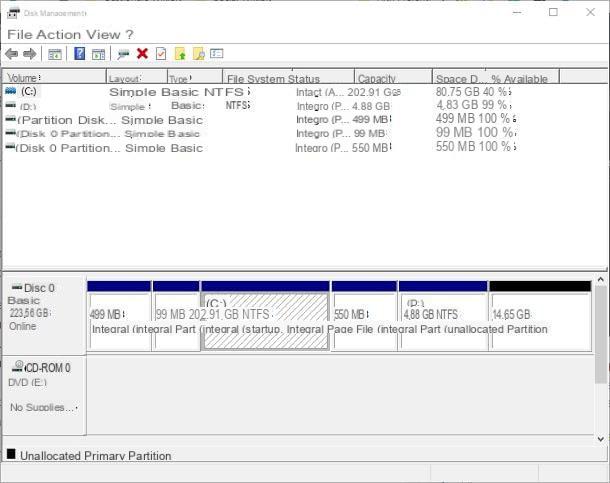
Task: Click the Unallocated Primary Partition legend text
Action: tap(96, 456)
